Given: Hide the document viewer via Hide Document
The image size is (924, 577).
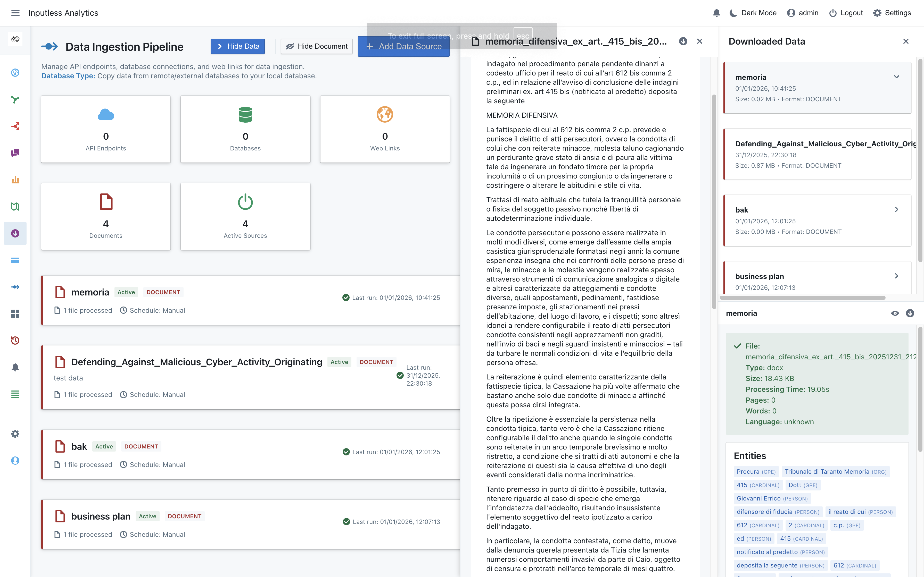Looking at the screenshot, I should coord(317,46).
